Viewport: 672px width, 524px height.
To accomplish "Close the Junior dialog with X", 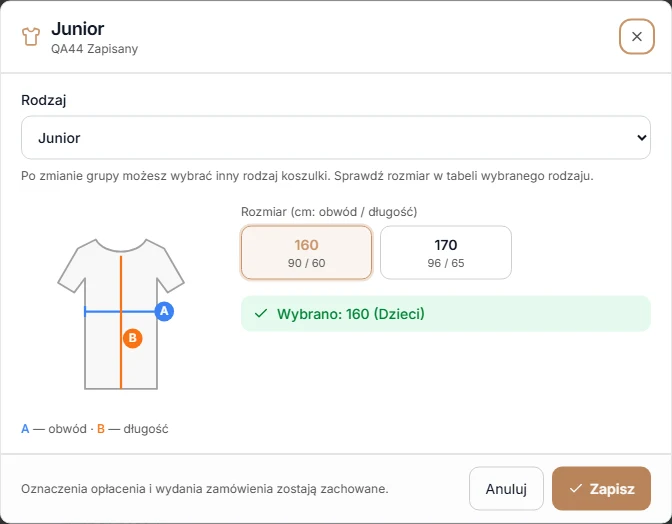I will [636, 37].
